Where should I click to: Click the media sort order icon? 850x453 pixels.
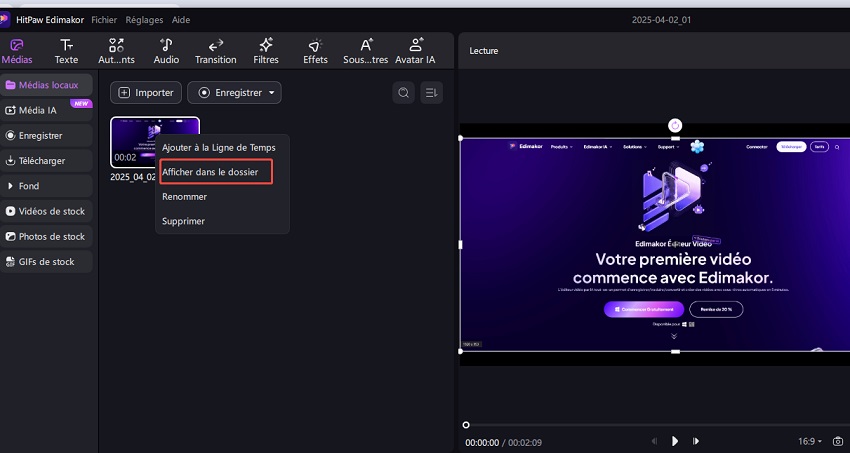(x=432, y=93)
